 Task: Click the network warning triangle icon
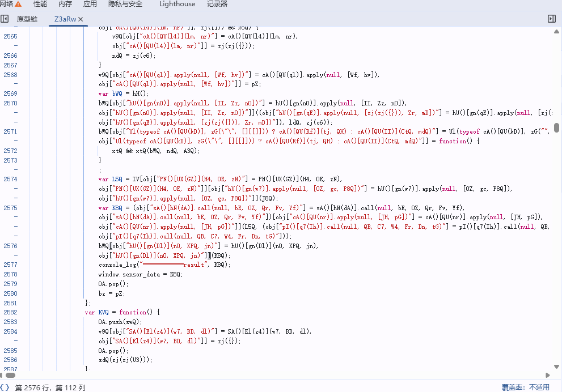[x=18, y=5]
